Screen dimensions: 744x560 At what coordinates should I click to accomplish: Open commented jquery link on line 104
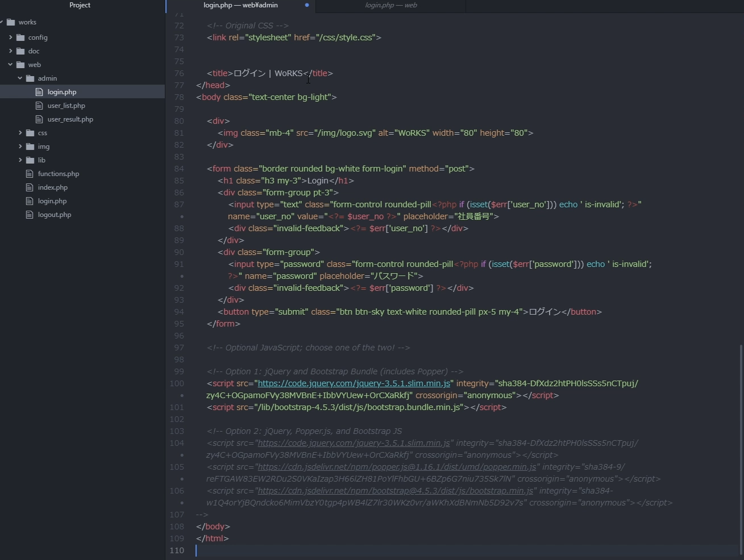354,443
